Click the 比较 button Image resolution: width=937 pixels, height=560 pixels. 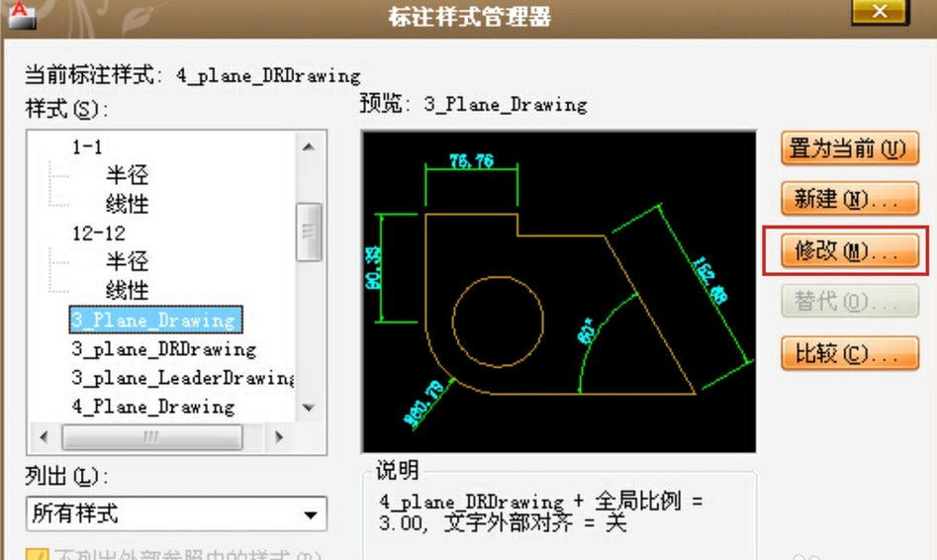click(x=850, y=353)
